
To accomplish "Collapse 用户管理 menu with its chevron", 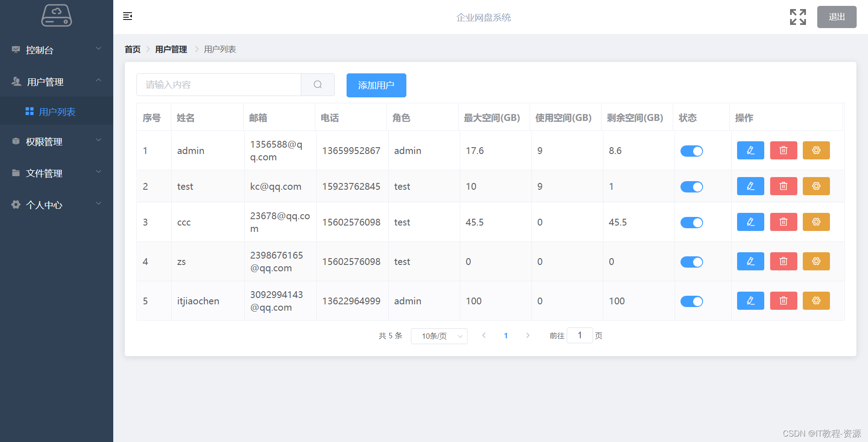I will (98, 80).
